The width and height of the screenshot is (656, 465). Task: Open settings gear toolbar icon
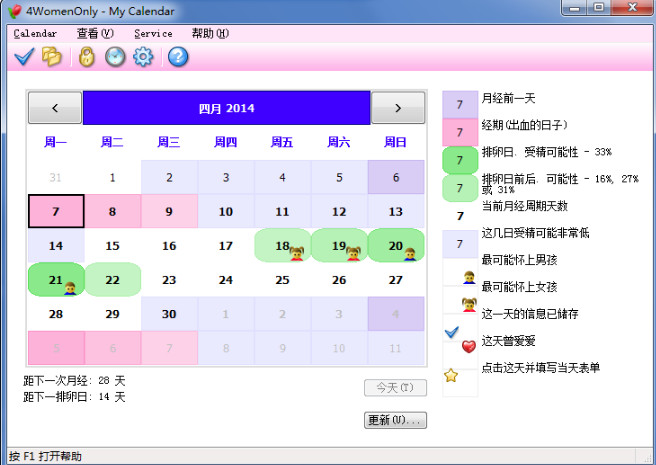point(143,57)
